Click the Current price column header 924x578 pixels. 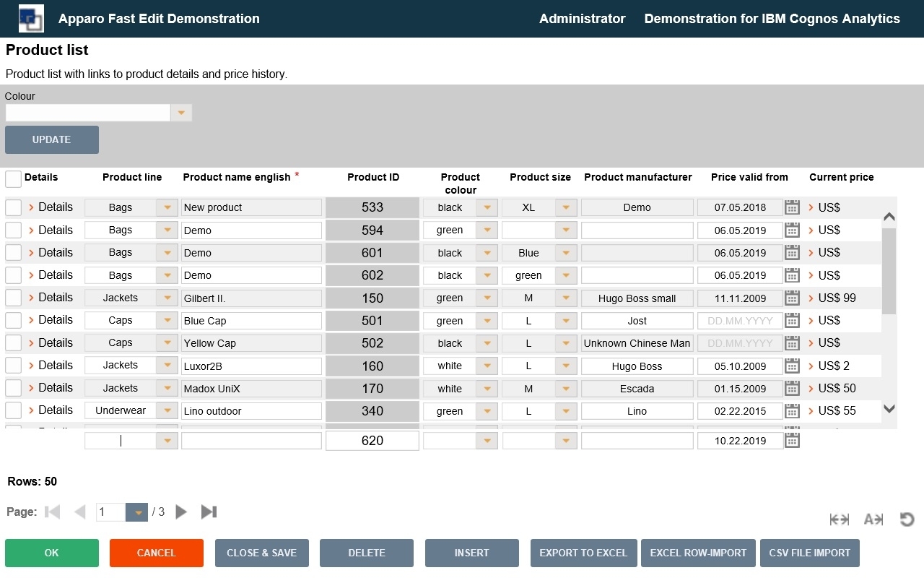pos(841,177)
